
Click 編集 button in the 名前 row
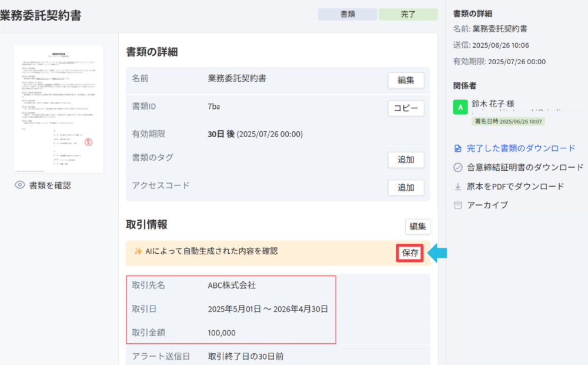pyautogui.click(x=406, y=80)
